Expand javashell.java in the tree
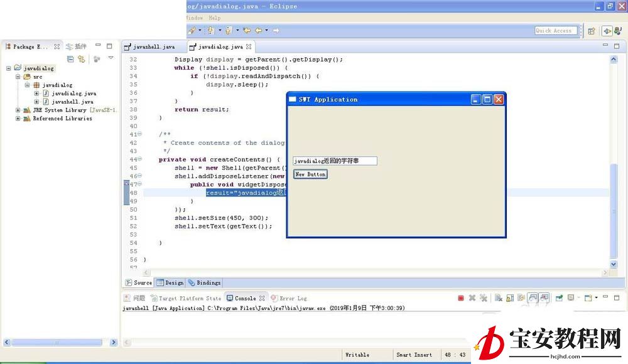 pyautogui.click(x=36, y=102)
